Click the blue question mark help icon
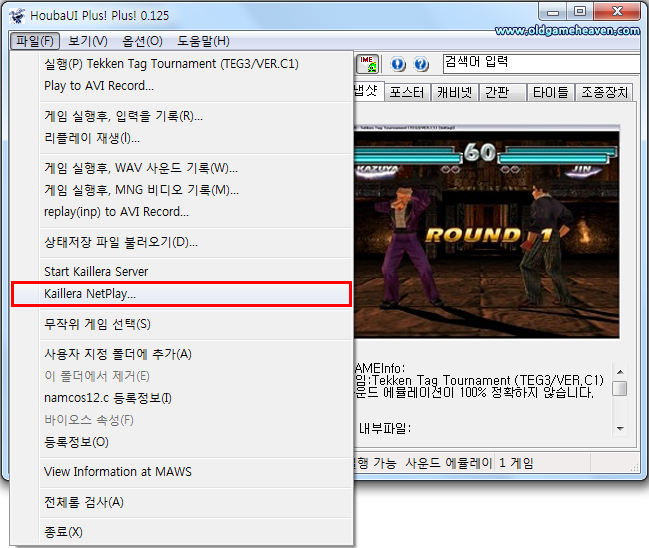Screen dimensions: 649x548 point(421,64)
